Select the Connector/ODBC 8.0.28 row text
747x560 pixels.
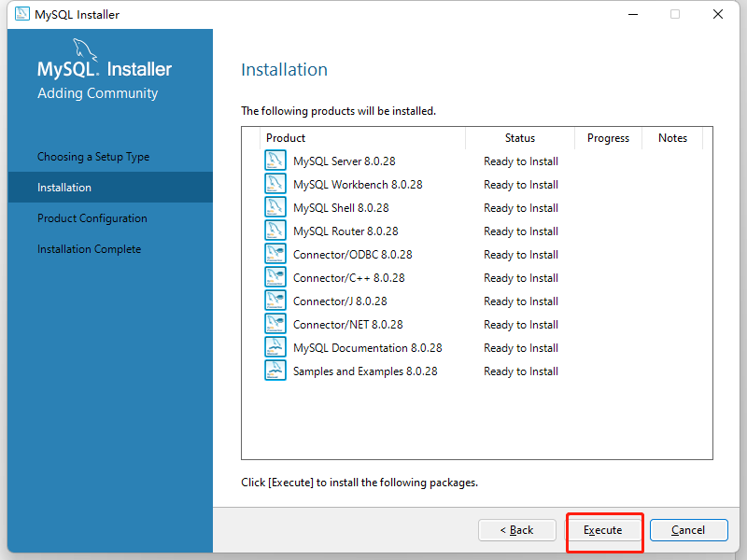click(353, 255)
